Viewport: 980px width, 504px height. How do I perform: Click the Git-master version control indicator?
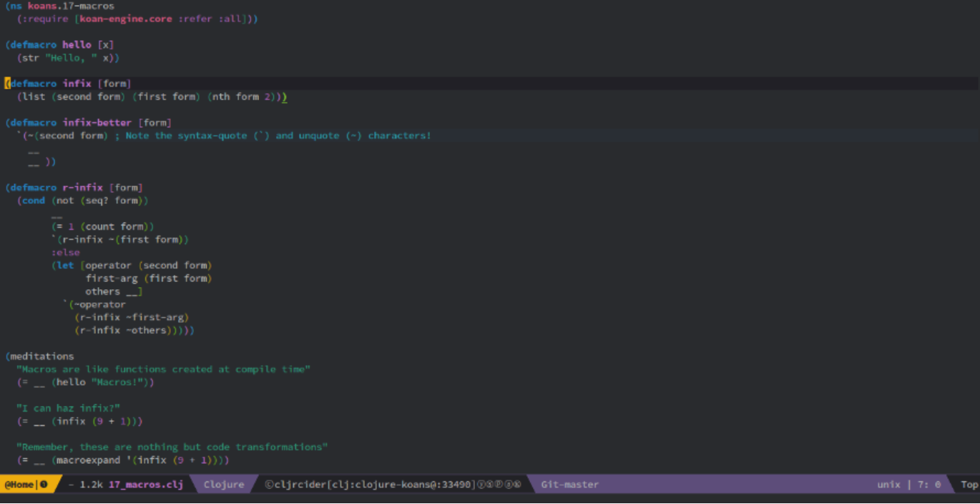point(569,485)
